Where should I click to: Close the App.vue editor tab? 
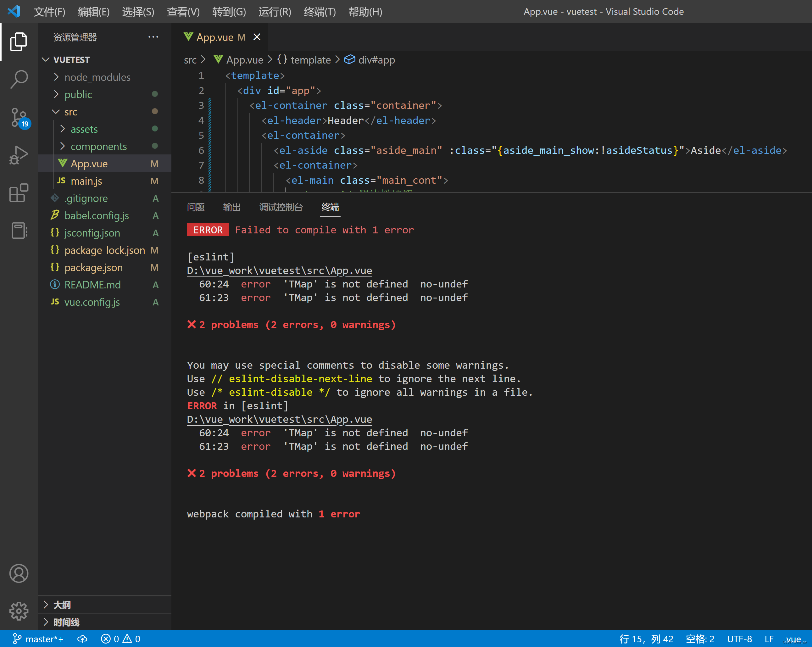[x=257, y=37]
